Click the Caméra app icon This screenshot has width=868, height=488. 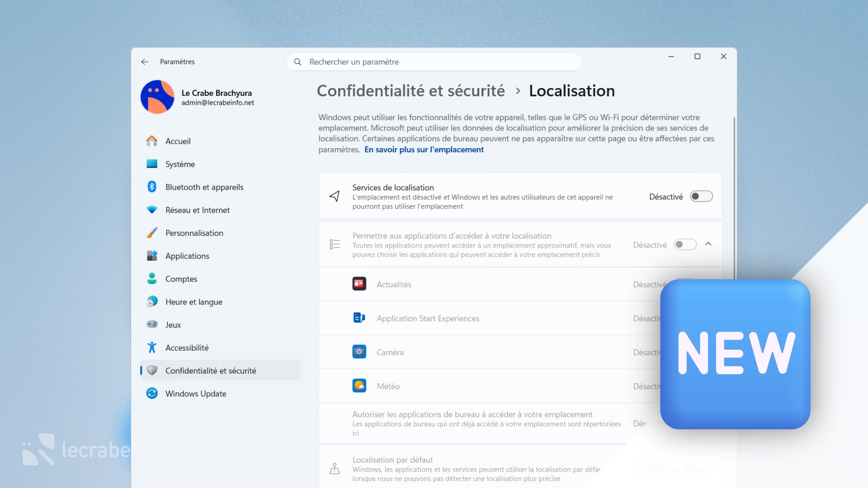point(359,352)
